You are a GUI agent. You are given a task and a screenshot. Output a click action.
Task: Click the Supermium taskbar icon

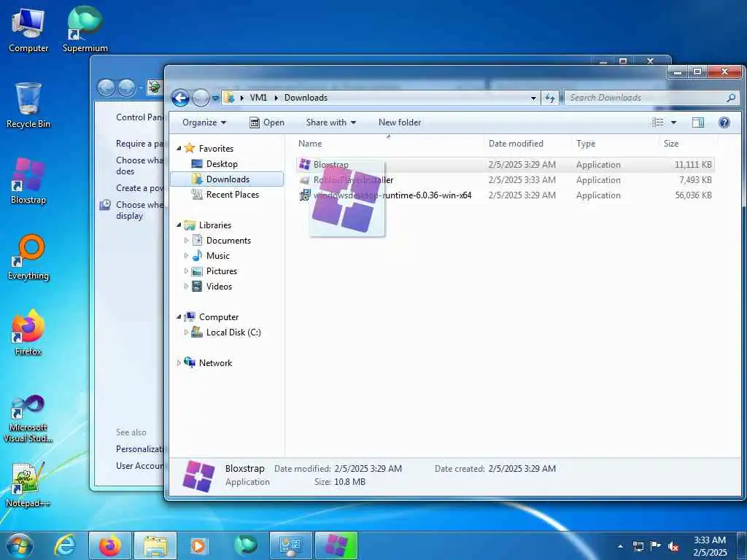click(245, 545)
